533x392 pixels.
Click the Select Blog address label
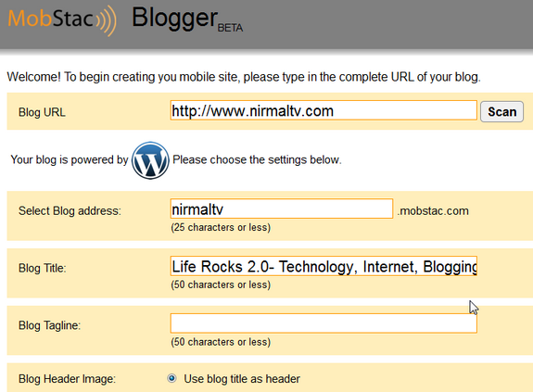[x=70, y=211]
